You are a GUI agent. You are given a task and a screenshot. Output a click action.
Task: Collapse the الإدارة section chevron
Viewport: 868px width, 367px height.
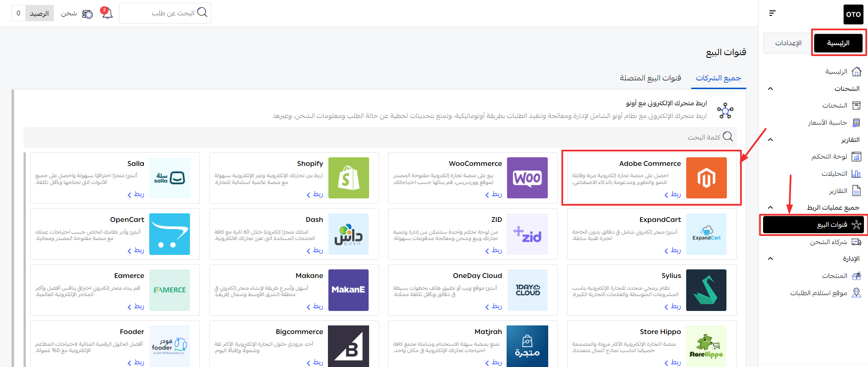pyautogui.click(x=771, y=259)
